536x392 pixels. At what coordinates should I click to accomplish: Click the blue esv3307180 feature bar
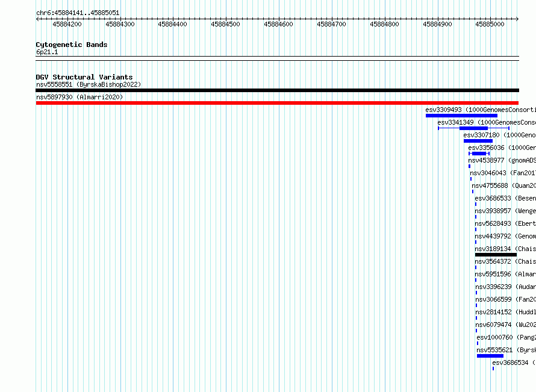[x=478, y=141]
